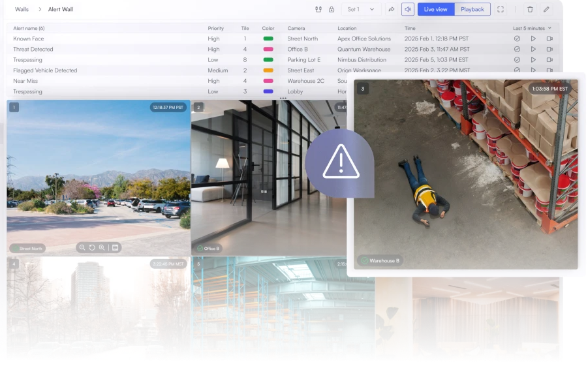Screen dimensions: 588x368
Task: Open camera icon for Trespassing Parking Lot E alert
Action: [x=549, y=59]
